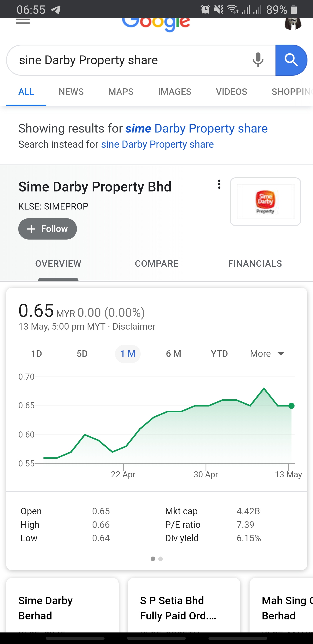Search instead for sine Darby Property share

click(x=157, y=144)
